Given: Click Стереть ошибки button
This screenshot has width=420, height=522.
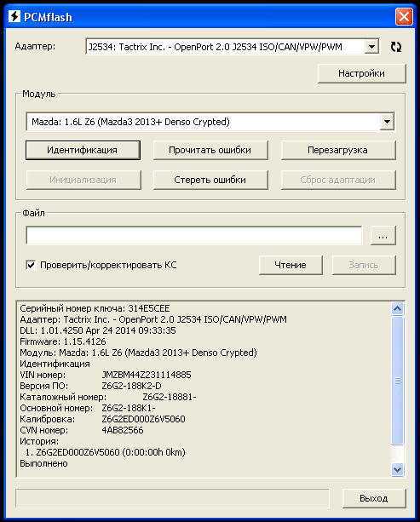Looking at the screenshot, I should 210,181.
